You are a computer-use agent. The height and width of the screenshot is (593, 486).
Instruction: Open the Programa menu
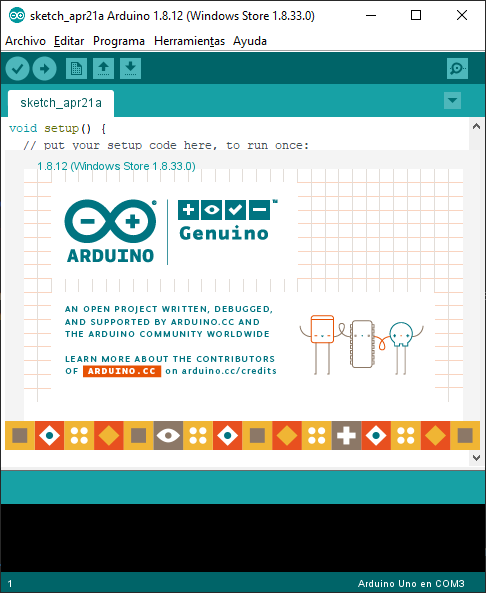(119, 41)
